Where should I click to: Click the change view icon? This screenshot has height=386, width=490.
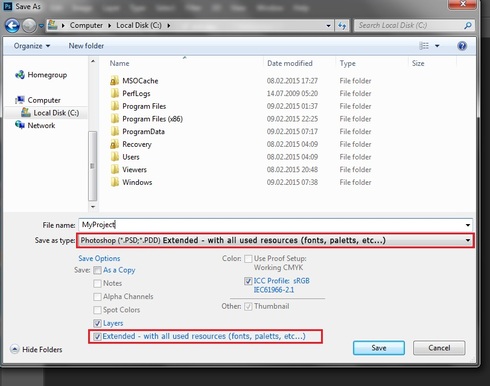pyautogui.click(x=424, y=46)
